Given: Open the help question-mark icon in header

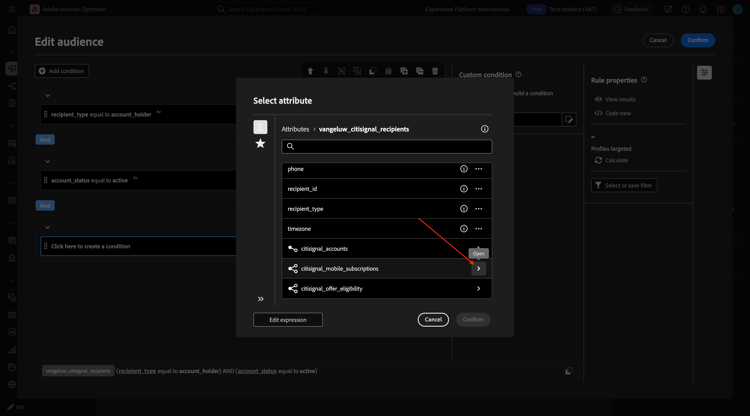Looking at the screenshot, I should 685,9.
